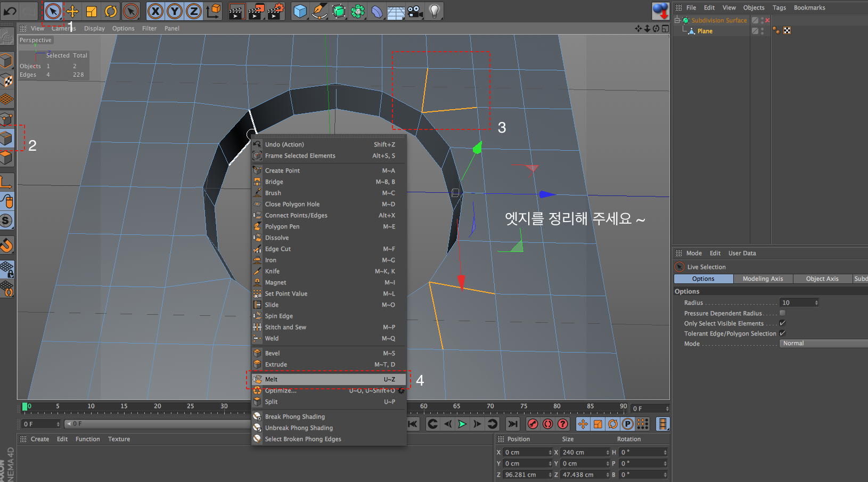Image resolution: width=868 pixels, height=482 pixels.
Task: Add a Light object
Action: click(435, 11)
